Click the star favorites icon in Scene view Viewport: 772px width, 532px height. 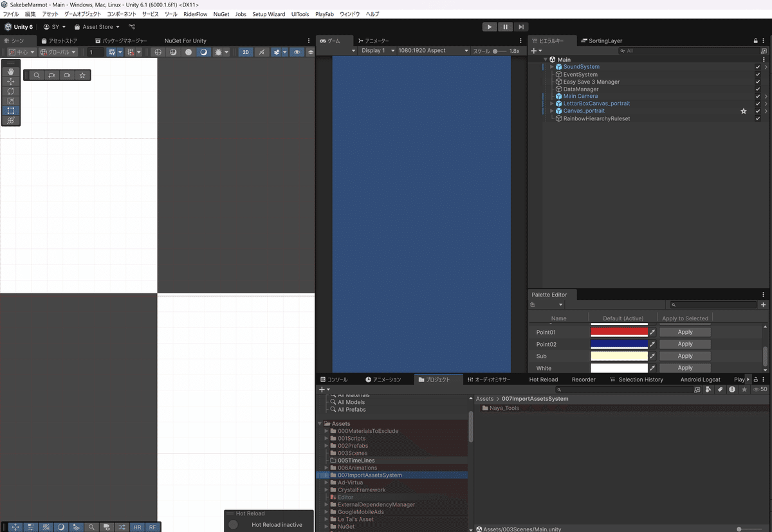[x=82, y=75]
